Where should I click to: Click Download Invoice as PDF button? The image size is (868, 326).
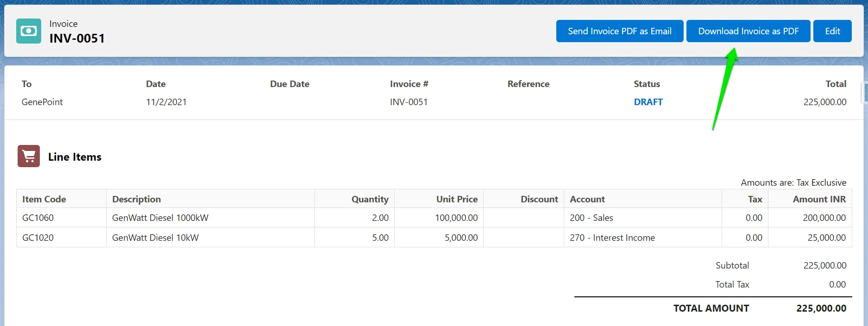(x=748, y=31)
